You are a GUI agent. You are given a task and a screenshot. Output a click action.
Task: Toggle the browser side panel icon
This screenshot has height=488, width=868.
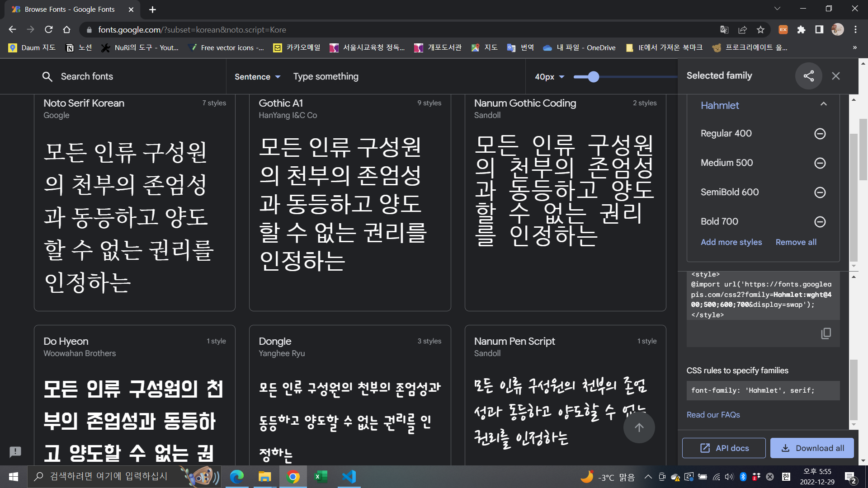pos(819,30)
